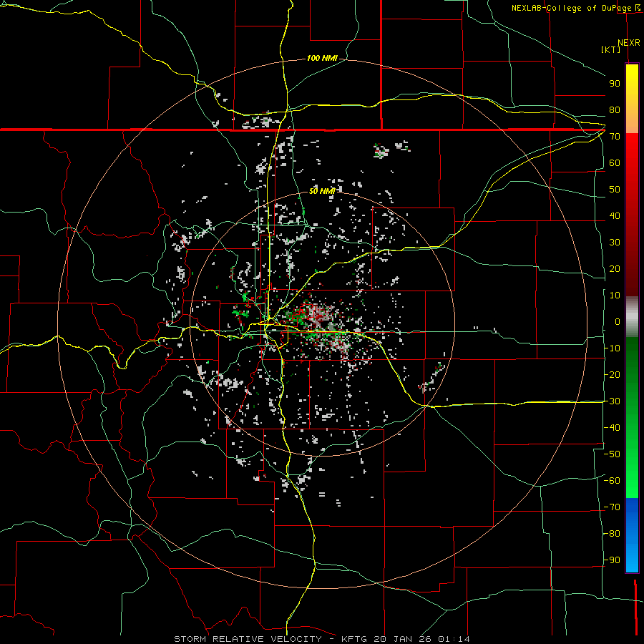Click the -20 value on the scale
The image size is (644, 644).
[x=612, y=375]
